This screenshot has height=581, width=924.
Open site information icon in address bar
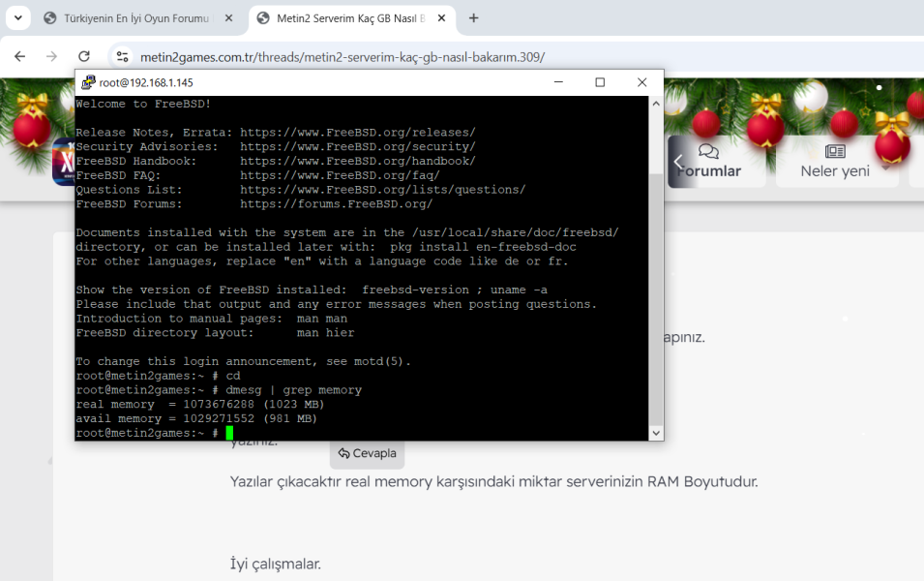coord(122,57)
